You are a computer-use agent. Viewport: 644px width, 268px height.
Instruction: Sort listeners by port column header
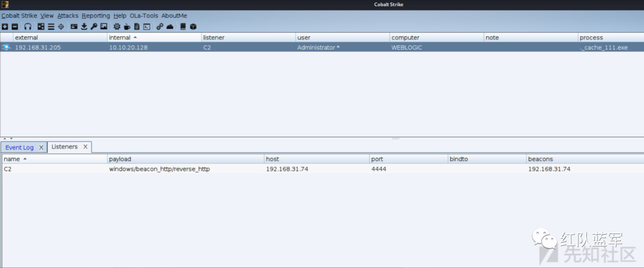[x=408, y=159]
